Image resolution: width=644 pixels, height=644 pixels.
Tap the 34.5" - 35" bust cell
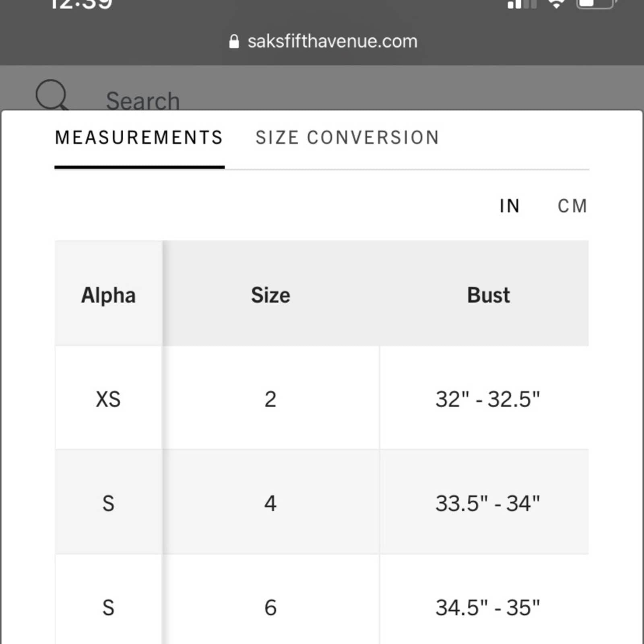coord(487,606)
